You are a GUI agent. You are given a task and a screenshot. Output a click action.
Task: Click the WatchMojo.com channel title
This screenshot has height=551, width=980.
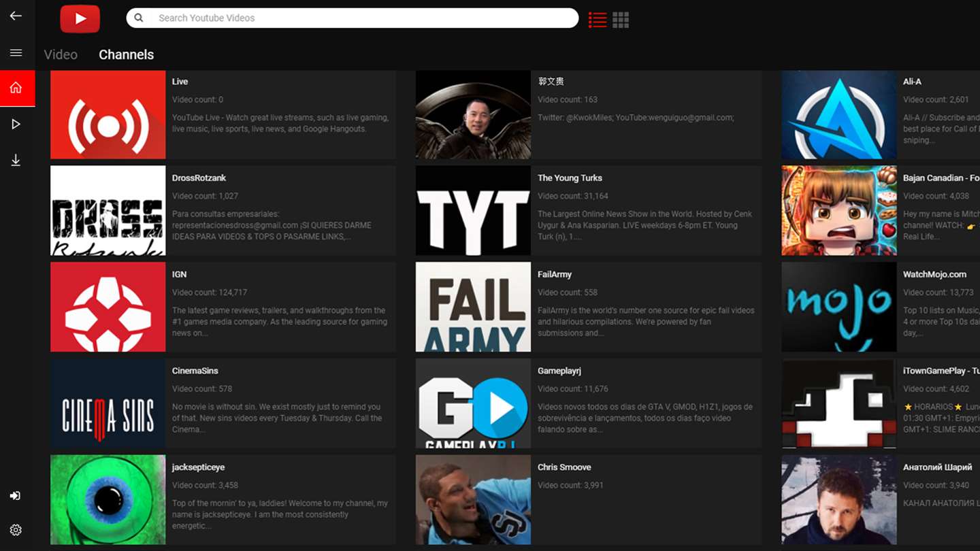pos(934,275)
